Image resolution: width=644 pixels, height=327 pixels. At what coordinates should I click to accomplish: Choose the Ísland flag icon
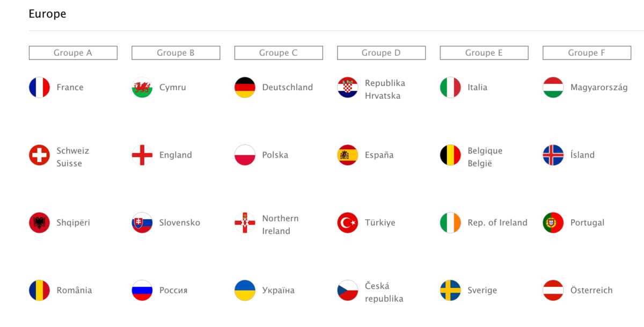pos(553,155)
